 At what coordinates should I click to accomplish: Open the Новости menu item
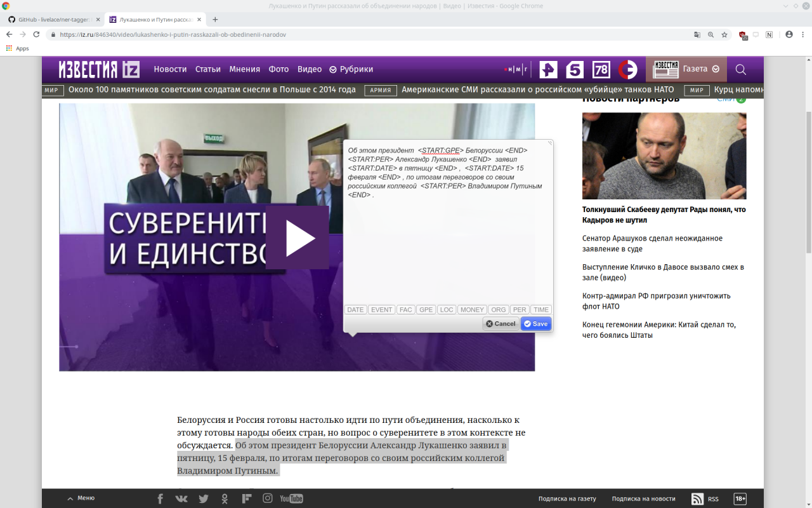coord(170,69)
